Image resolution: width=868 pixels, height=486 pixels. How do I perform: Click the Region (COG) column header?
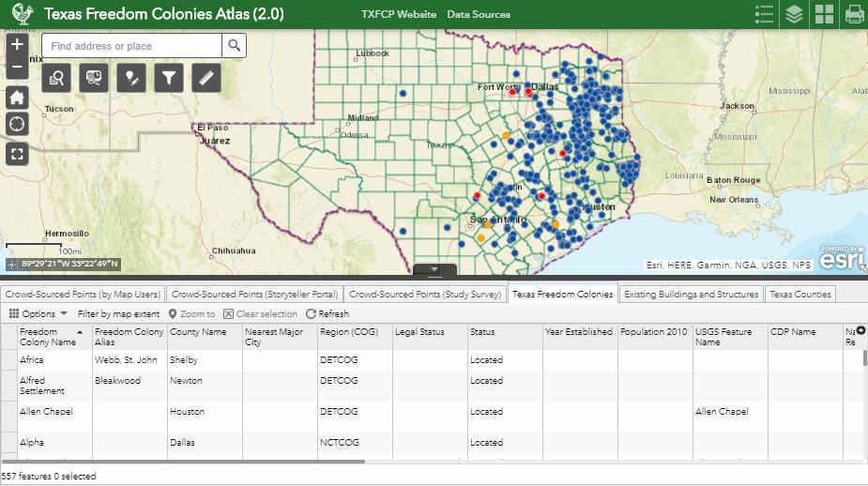click(355, 337)
